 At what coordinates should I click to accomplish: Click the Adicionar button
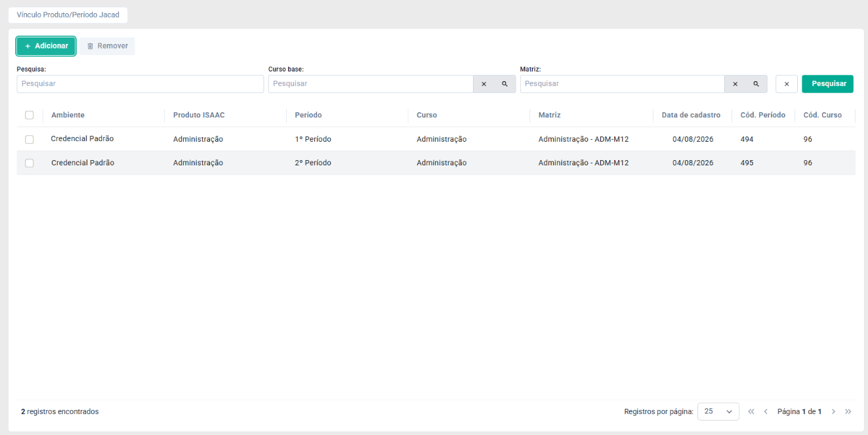point(46,46)
